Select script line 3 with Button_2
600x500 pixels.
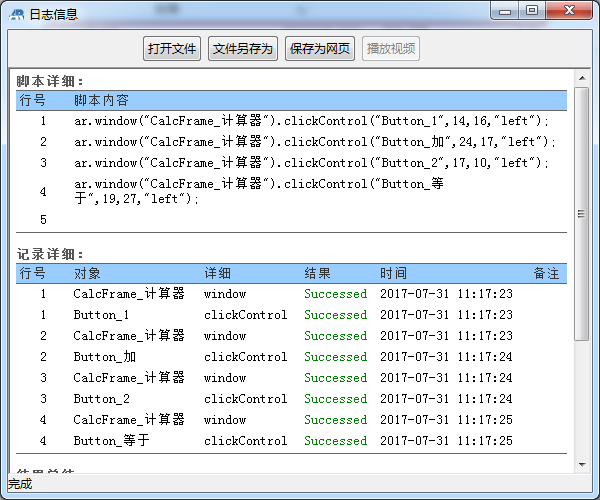tap(291, 163)
